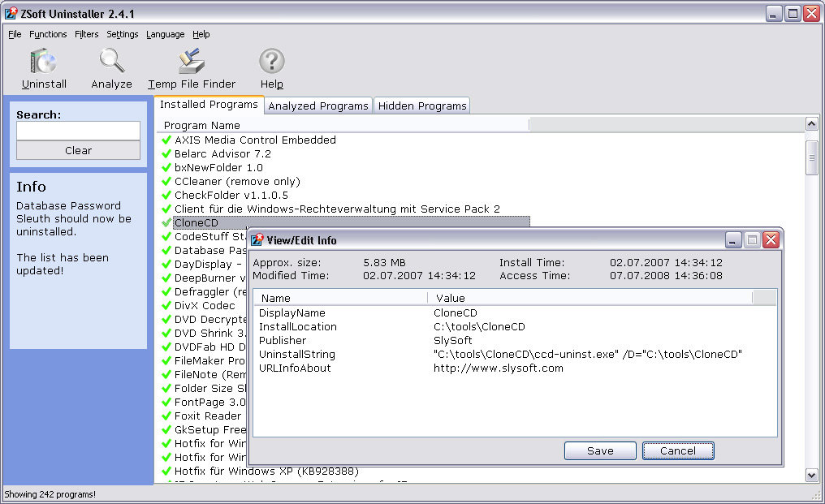Select CCleaner (remove only) entry

[x=237, y=182]
